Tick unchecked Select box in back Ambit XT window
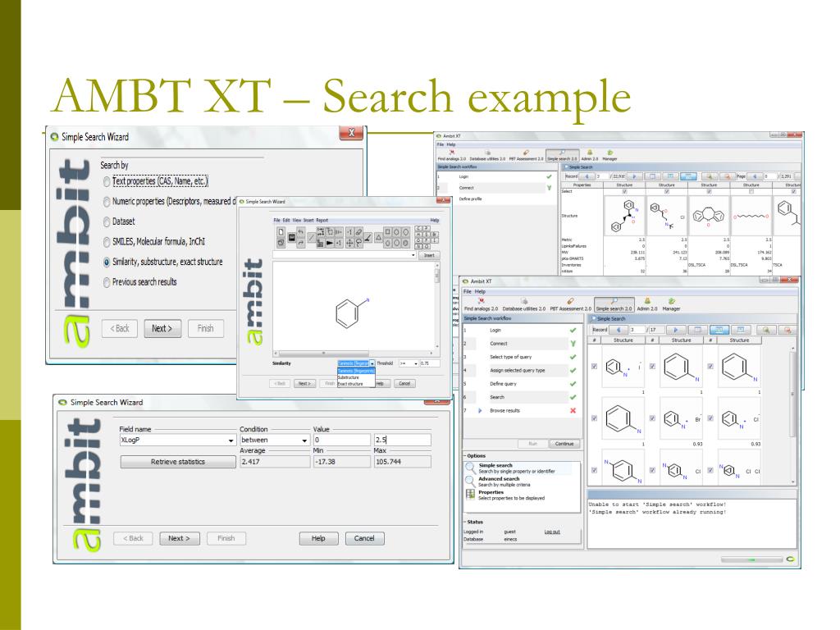840x630 pixels. coord(751,191)
